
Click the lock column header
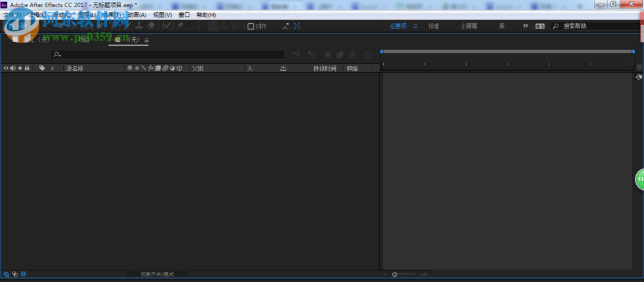click(27, 68)
